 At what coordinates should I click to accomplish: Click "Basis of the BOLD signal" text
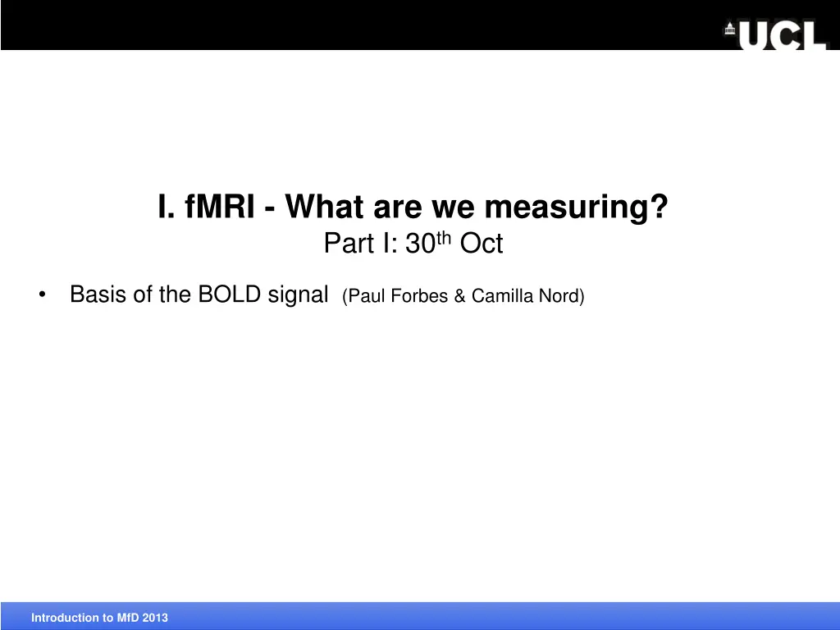coord(199,294)
